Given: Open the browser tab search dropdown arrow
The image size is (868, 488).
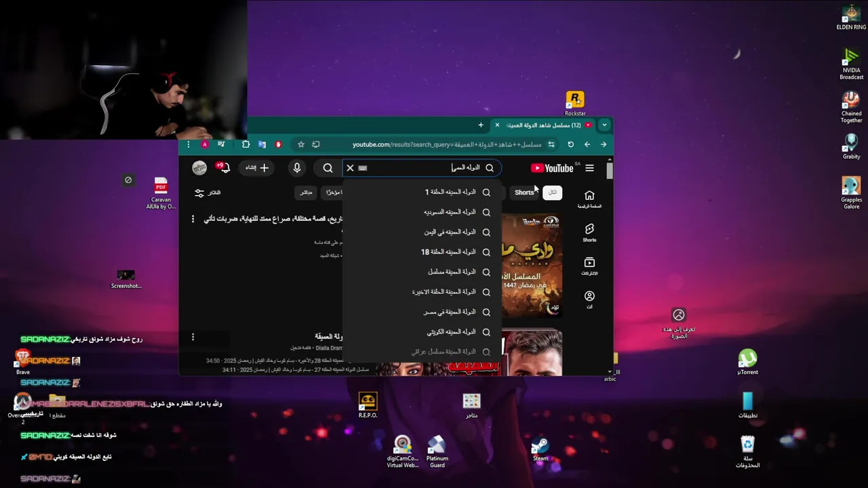Looking at the screenshot, I should 604,125.
